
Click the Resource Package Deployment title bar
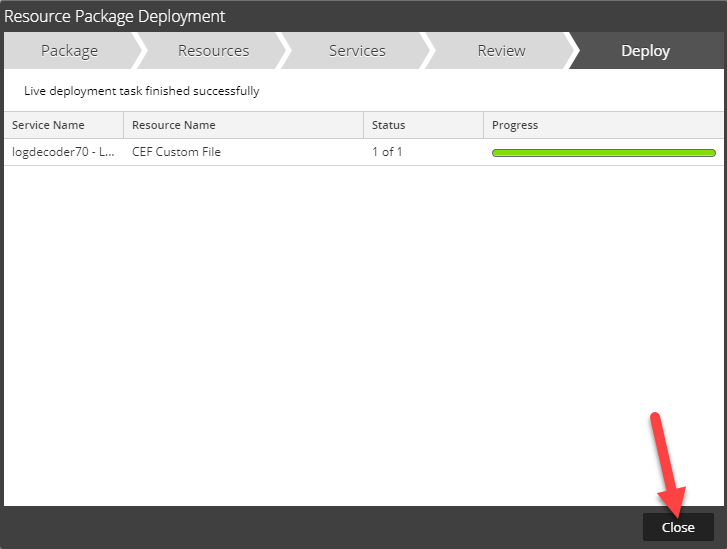pos(300,16)
